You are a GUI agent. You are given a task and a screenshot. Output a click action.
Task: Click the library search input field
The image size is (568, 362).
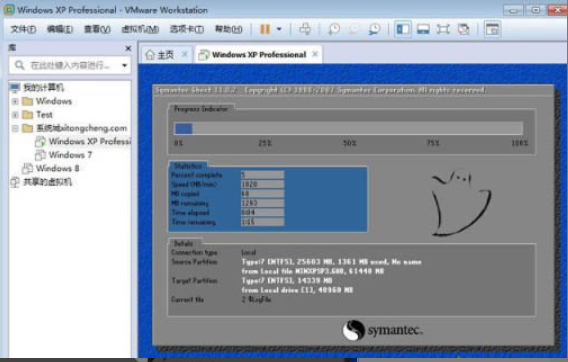[70, 66]
